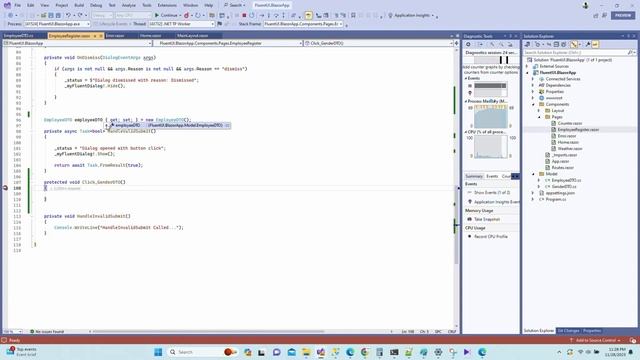640x360 pixels.
Task: Click the Undo icon in toolbar
Action: [x=68, y=15]
